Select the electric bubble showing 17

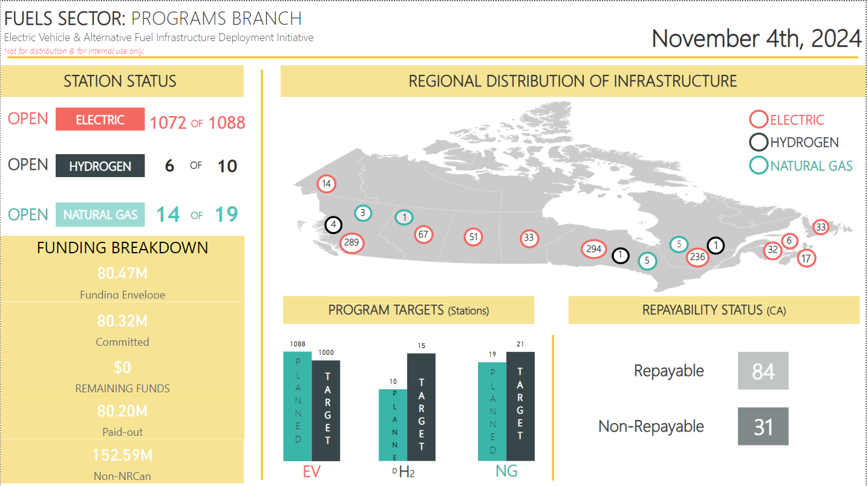pos(806,258)
